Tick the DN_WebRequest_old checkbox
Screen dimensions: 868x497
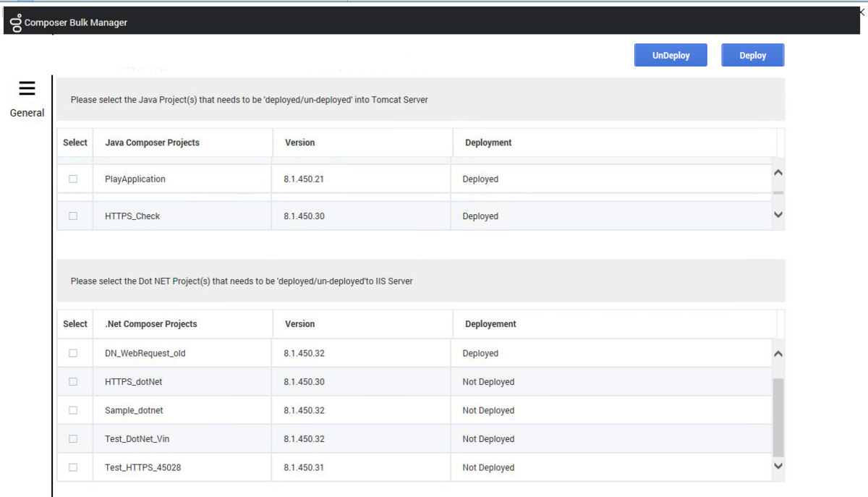coord(73,353)
